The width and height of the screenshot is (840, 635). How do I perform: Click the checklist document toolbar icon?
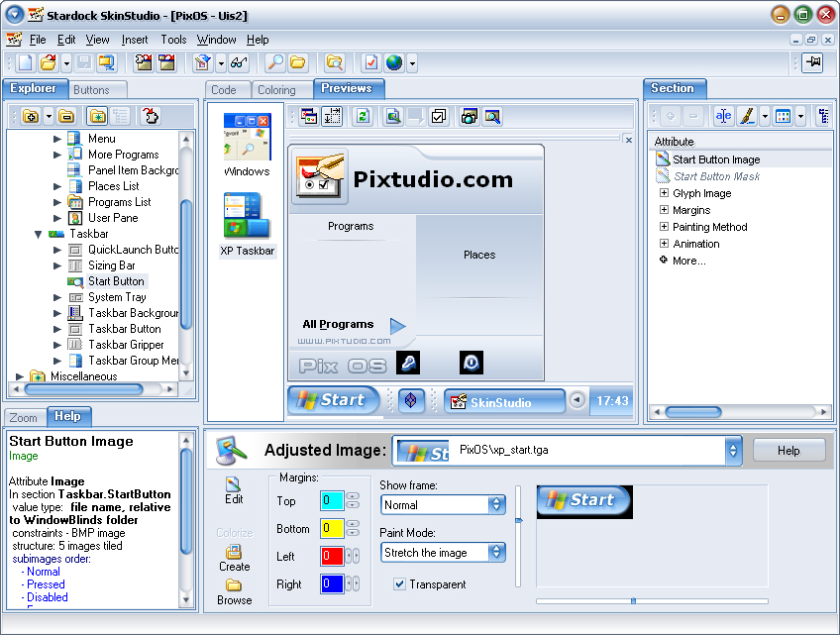point(370,62)
